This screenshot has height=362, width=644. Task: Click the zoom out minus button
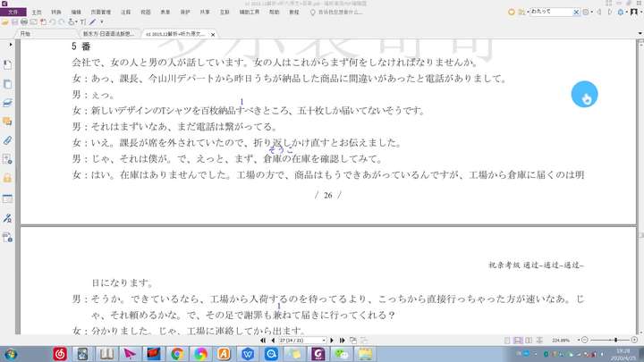click(x=585, y=341)
